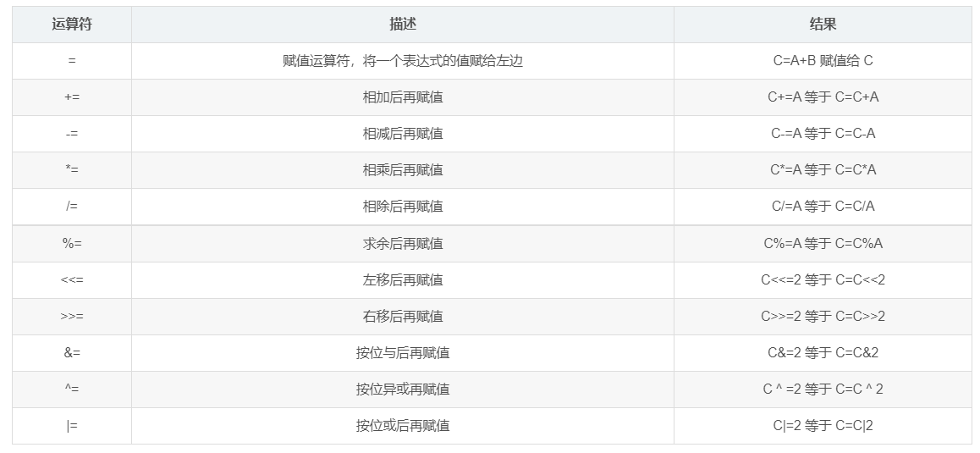The height and width of the screenshot is (453, 980).
Task: Click the |= operator cell
Action: [72, 426]
